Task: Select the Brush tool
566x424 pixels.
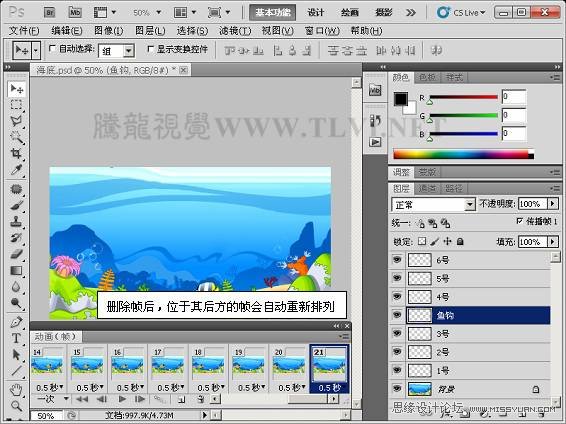Action: point(17,206)
